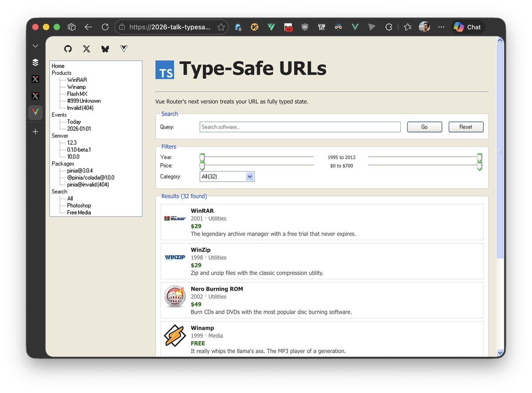Click the Price minimum slider handle
The width and height of the screenshot is (532, 393).
[202, 166]
